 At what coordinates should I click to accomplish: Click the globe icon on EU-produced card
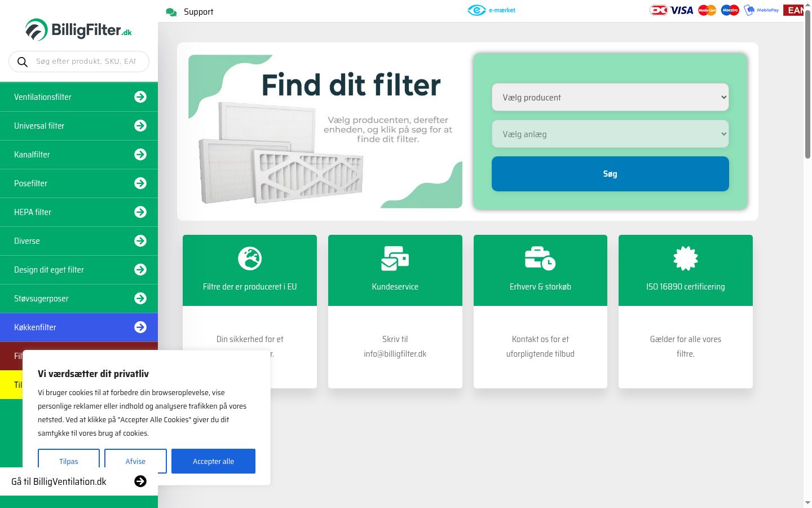[x=250, y=259]
